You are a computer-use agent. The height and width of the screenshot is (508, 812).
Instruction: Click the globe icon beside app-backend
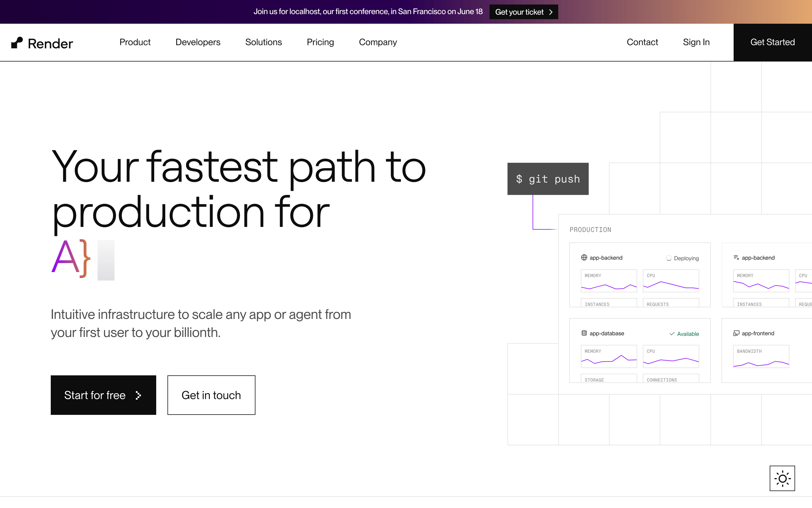584,258
